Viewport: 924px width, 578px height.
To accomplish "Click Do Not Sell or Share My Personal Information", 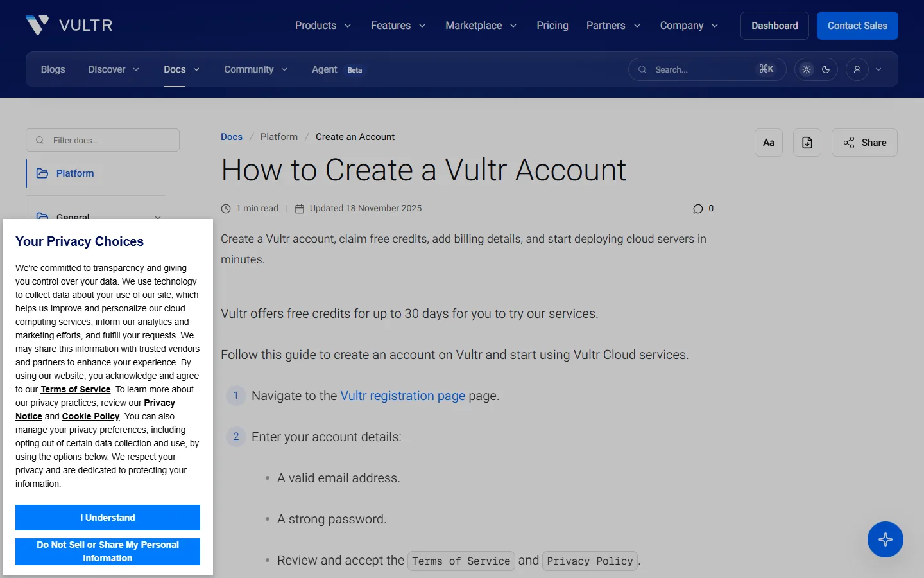I will pyautogui.click(x=108, y=552).
